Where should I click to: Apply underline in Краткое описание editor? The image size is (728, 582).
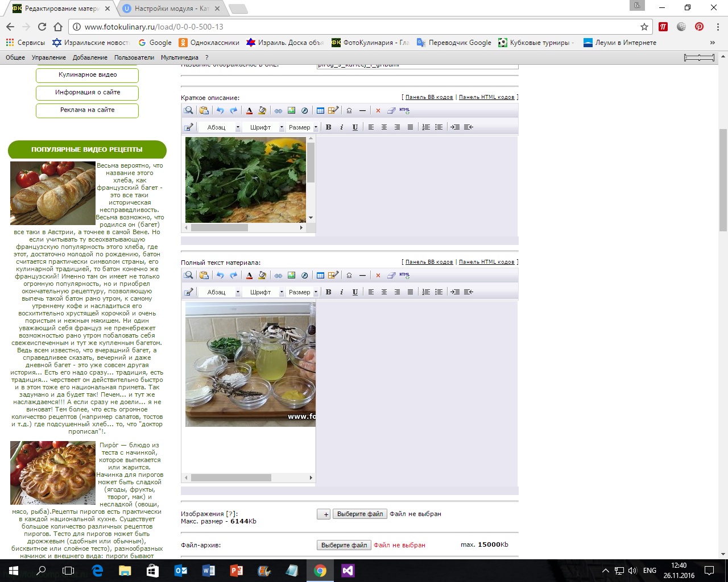click(355, 127)
